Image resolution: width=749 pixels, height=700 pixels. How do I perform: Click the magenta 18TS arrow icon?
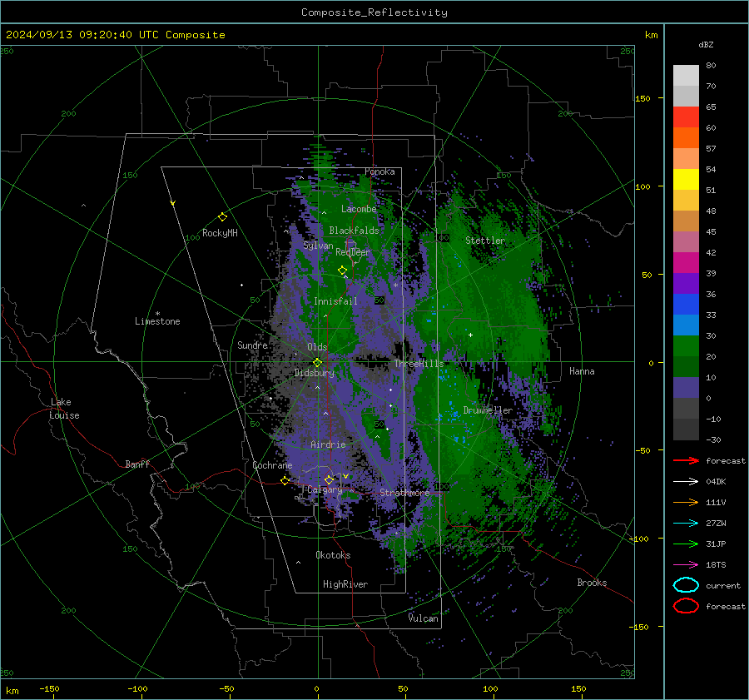[686, 565]
